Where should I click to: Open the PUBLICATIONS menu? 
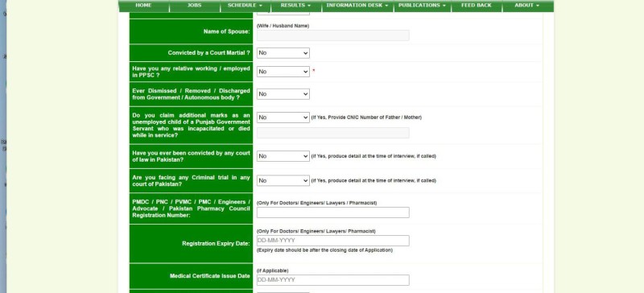pyautogui.click(x=422, y=6)
